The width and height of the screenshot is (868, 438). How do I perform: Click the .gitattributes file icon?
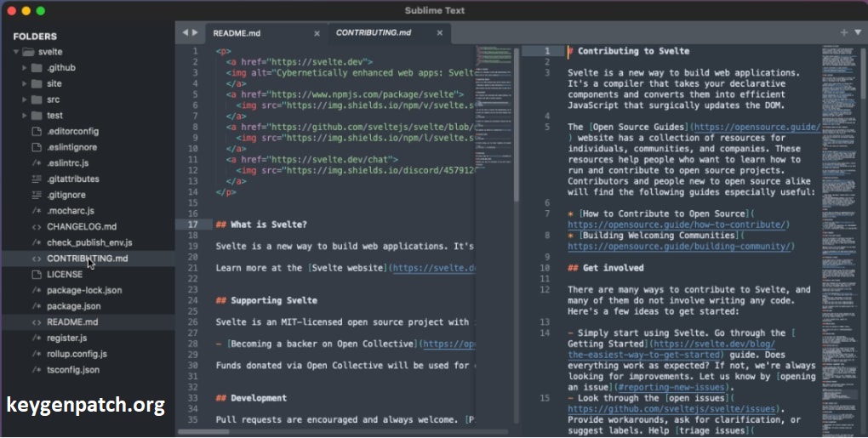pyautogui.click(x=37, y=179)
